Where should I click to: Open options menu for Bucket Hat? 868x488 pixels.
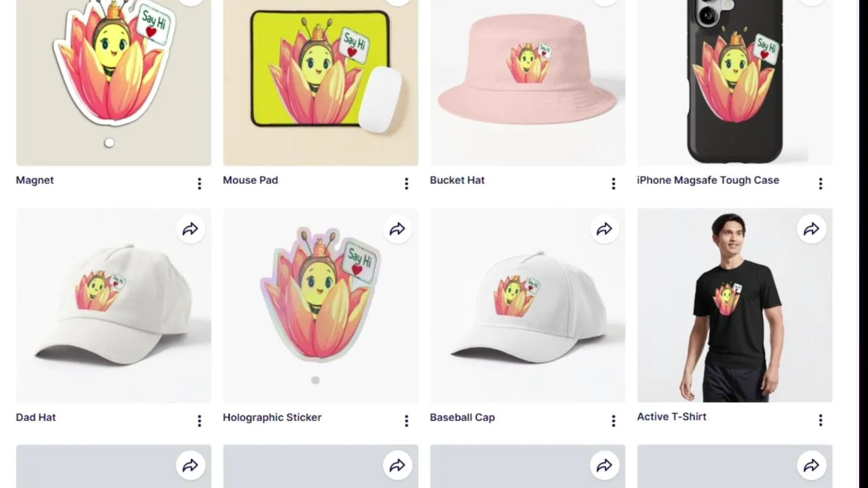click(x=614, y=184)
